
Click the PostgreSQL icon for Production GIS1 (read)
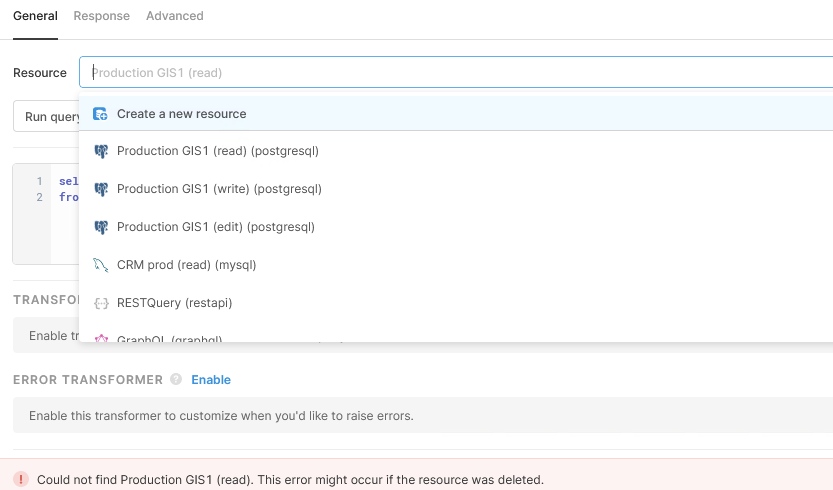[100, 151]
